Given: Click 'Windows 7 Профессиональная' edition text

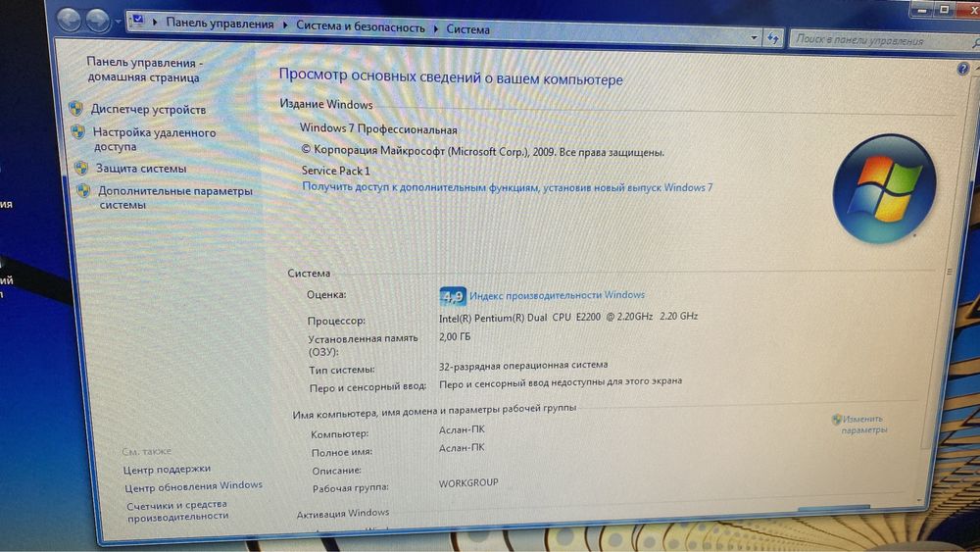Looking at the screenshot, I should pyautogui.click(x=378, y=128).
